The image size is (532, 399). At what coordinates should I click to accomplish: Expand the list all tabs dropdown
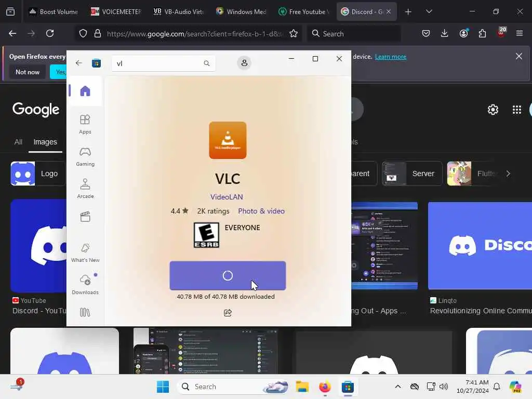[429, 11]
